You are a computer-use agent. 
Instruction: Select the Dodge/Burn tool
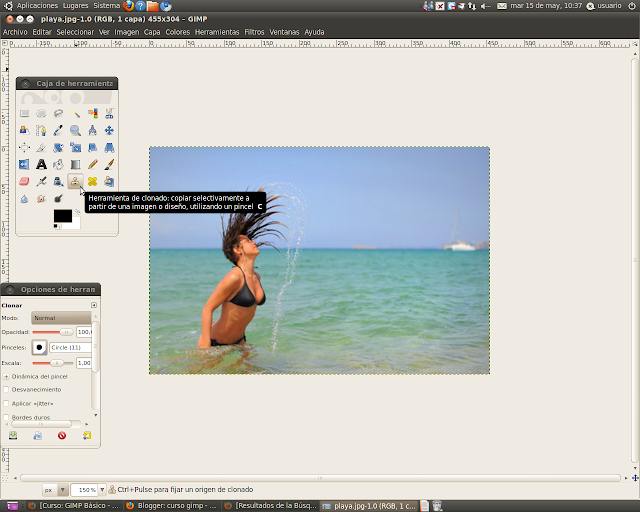[x=58, y=199]
